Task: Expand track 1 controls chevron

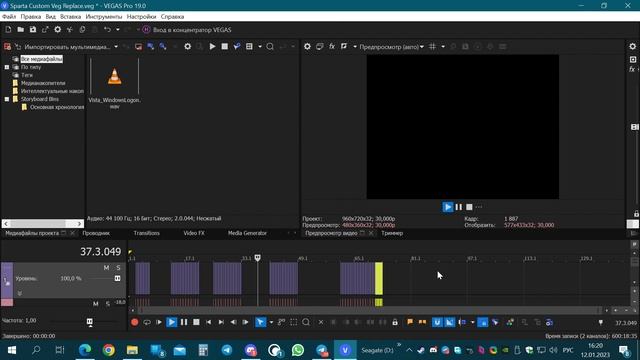Action: tap(19, 293)
